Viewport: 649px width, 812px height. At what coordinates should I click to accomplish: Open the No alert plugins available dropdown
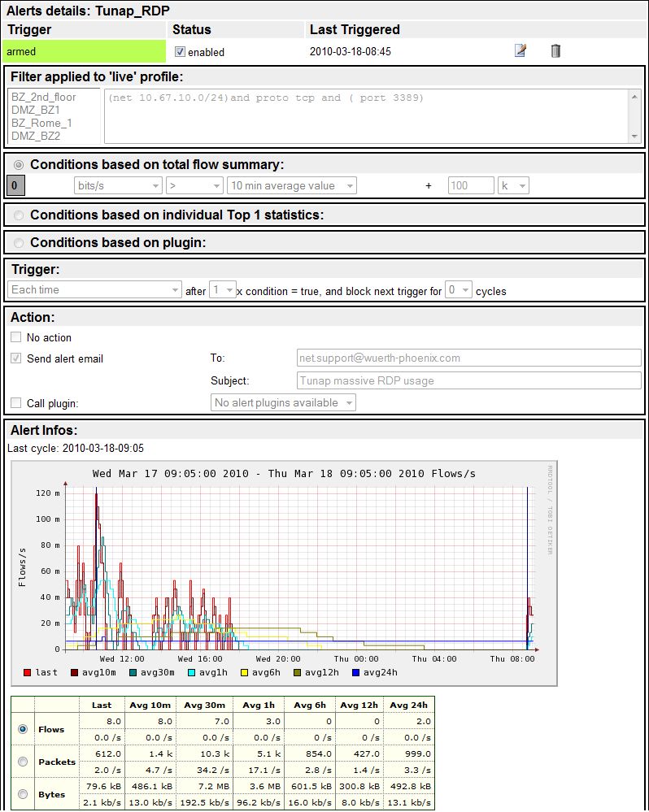click(283, 402)
